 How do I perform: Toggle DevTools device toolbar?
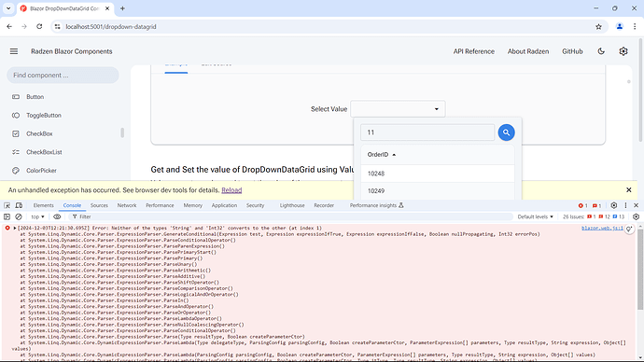click(x=19, y=205)
